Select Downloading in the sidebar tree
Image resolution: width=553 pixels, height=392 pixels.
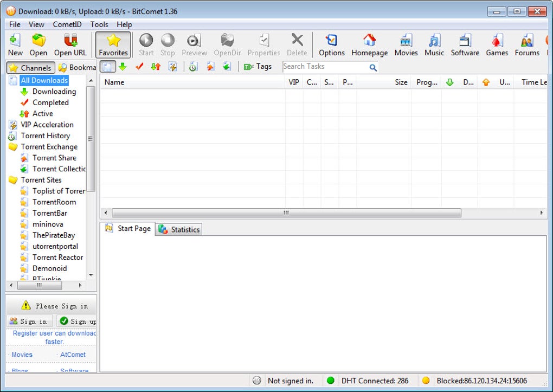click(x=54, y=92)
